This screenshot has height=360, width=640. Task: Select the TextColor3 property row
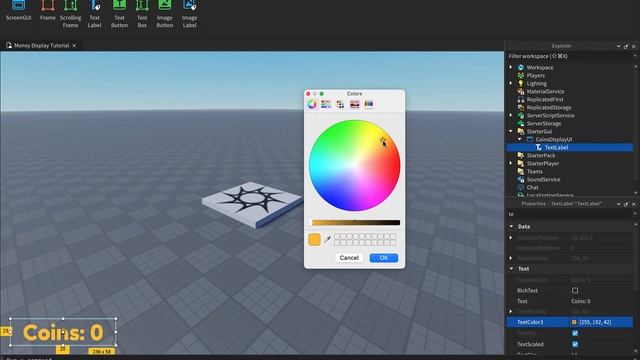pos(570,322)
